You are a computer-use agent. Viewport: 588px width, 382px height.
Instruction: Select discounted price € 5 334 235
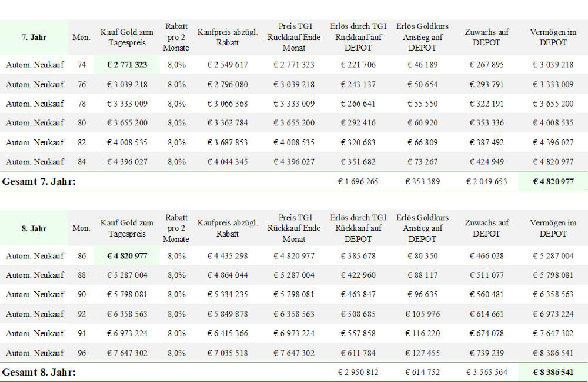(x=228, y=294)
